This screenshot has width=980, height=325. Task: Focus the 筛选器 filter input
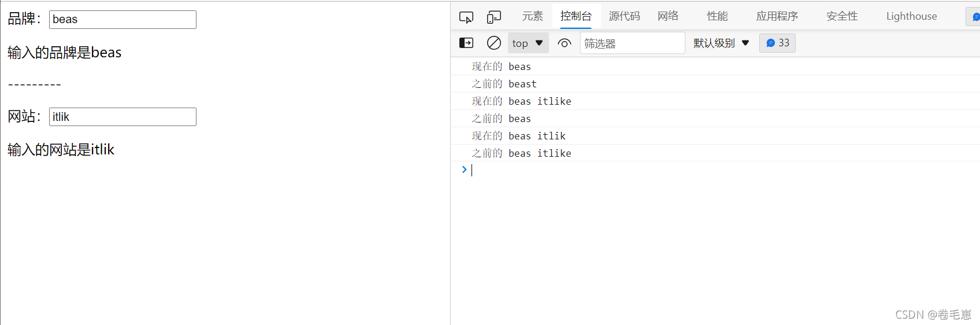click(x=633, y=43)
